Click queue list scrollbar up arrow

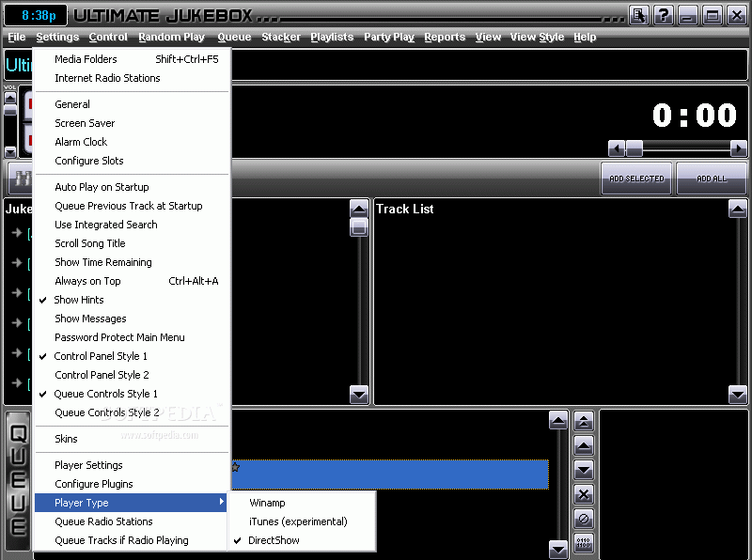click(x=558, y=421)
